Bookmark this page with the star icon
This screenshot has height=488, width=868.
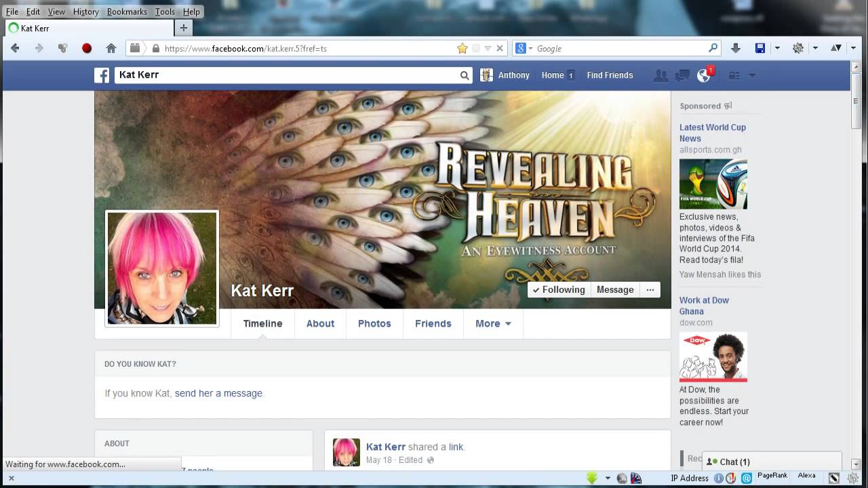[x=462, y=48]
